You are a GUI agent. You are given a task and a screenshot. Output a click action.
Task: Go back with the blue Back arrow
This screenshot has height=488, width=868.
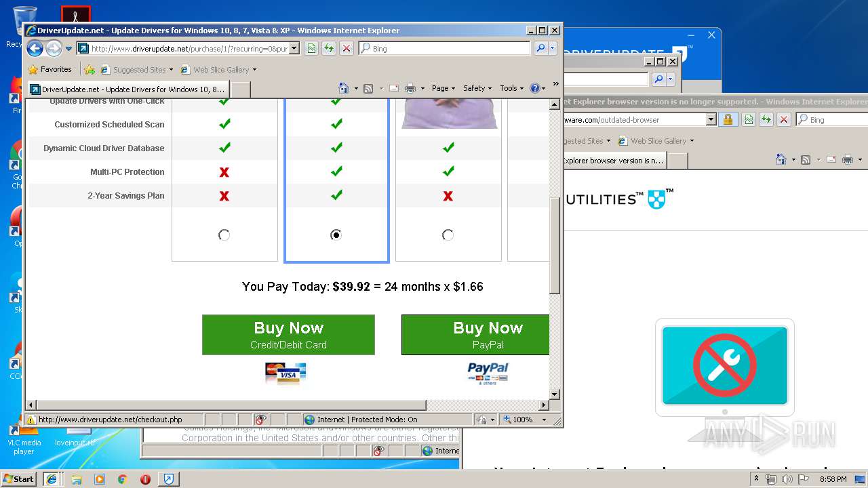coord(35,48)
